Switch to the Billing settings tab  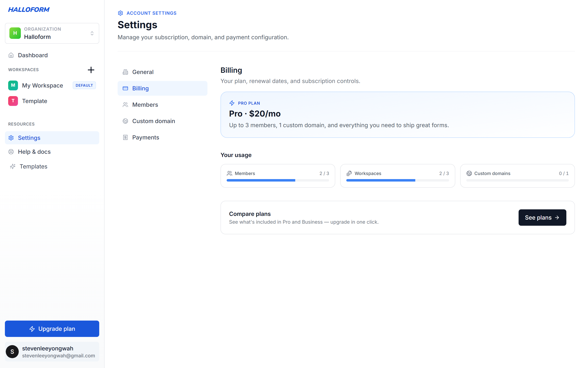tap(163, 88)
